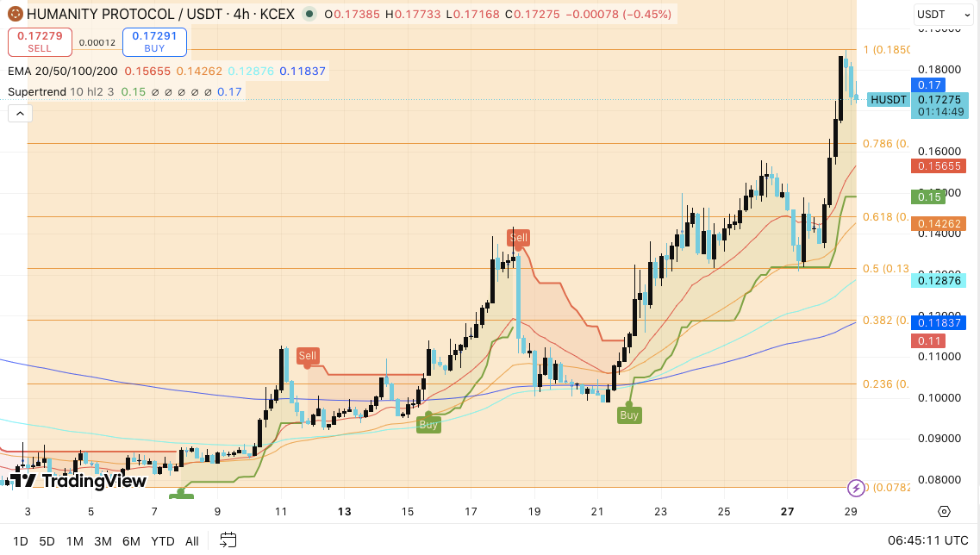Switch to the YTD timeframe tab
Image resolution: width=980 pixels, height=555 pixels.
161,541
